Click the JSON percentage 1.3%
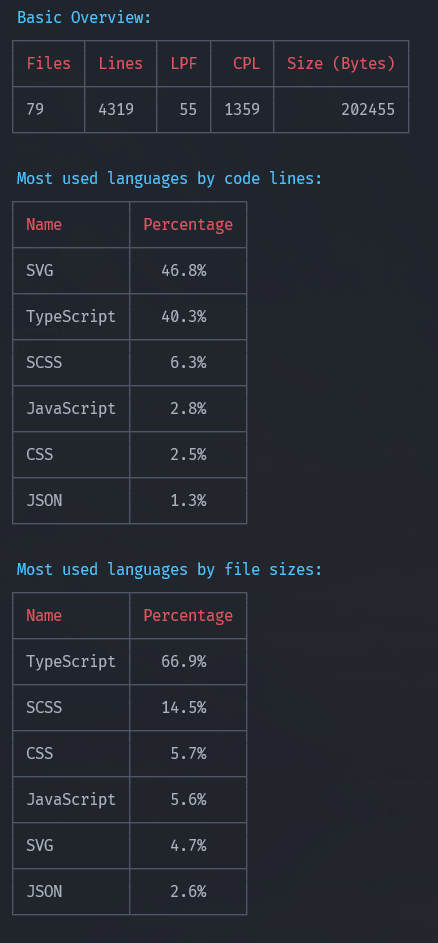 (188, 500)
